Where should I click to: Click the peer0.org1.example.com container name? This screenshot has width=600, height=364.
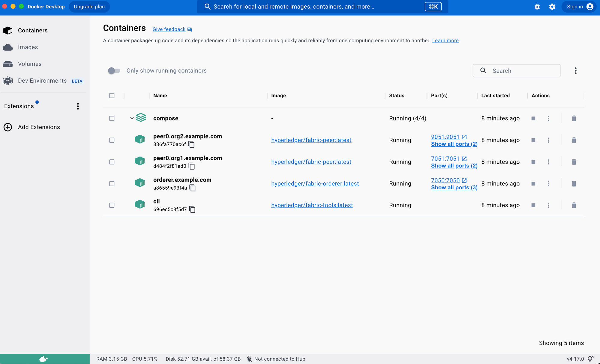pos(187,158)
